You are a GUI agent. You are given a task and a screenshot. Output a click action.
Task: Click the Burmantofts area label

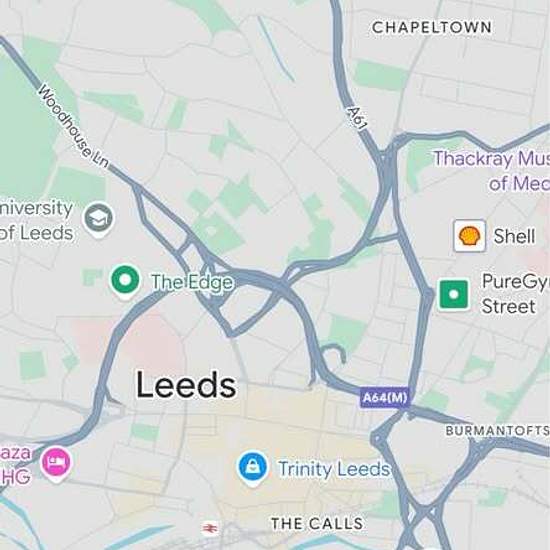[497, 430]
